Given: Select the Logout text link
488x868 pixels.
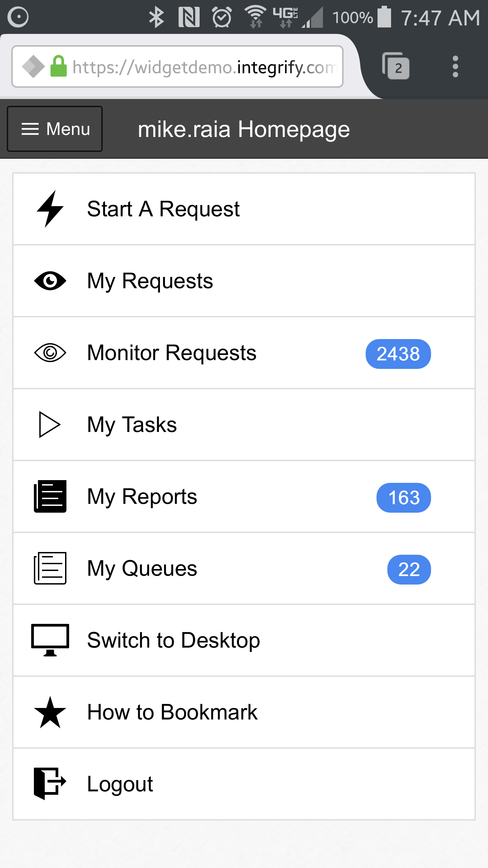Looking at the screenshot, I should [x=120, y=784].
